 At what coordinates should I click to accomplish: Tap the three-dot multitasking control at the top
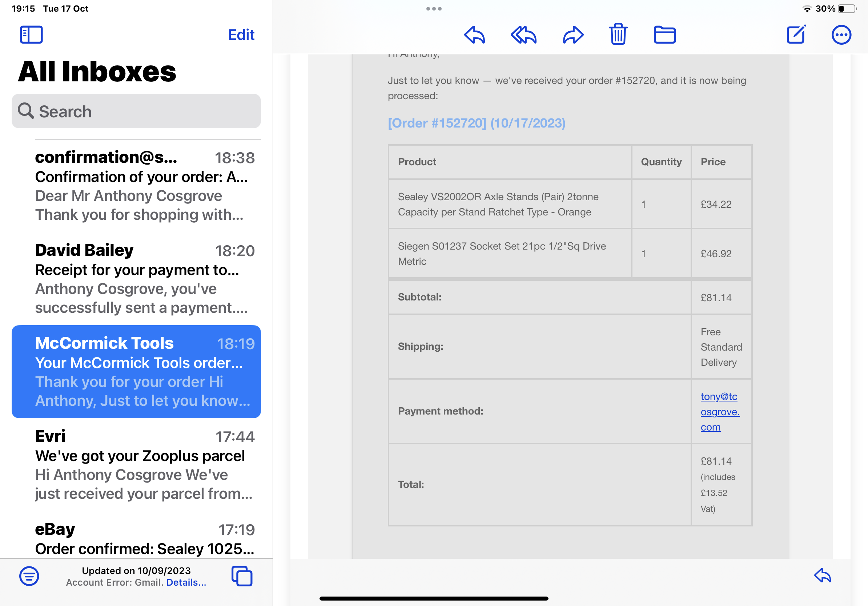[x=434, y=9]
